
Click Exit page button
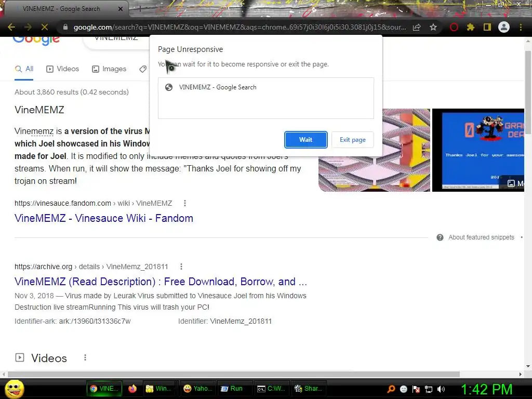pos(353,140)
